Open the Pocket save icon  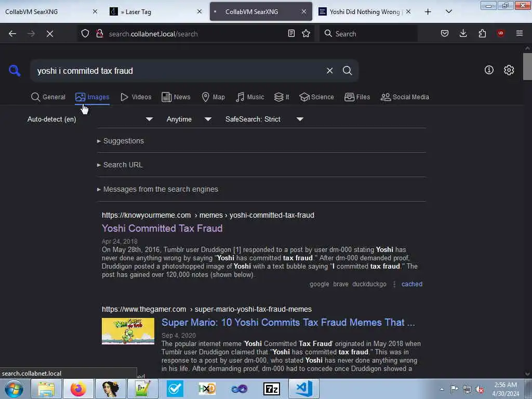pyautogui.click(x=445, y=34)
